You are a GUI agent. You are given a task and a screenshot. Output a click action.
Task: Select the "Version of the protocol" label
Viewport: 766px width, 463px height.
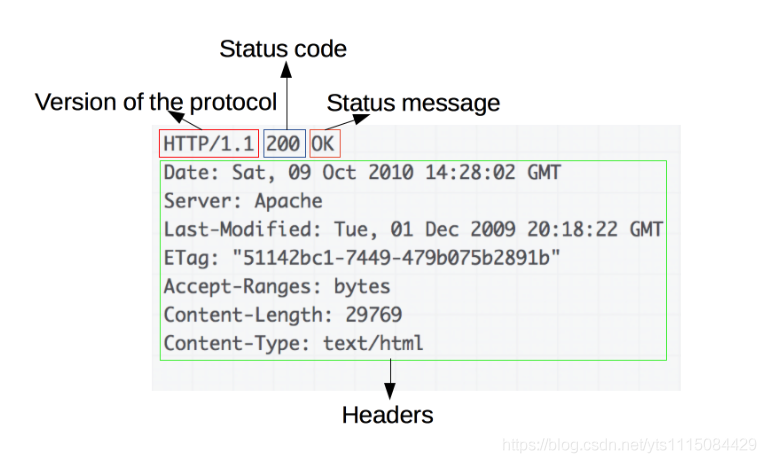point(156,102)
